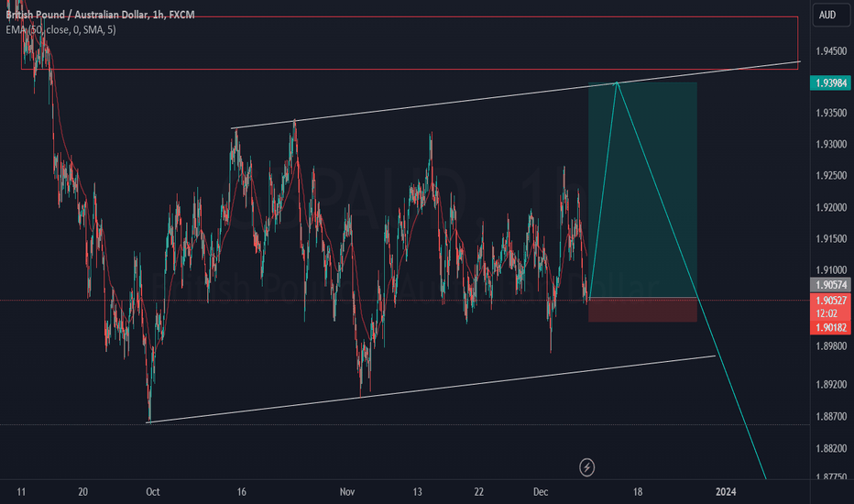Click the 1.89800 price scale value
This screenshot has width=854, height=504.
(831, 346)
